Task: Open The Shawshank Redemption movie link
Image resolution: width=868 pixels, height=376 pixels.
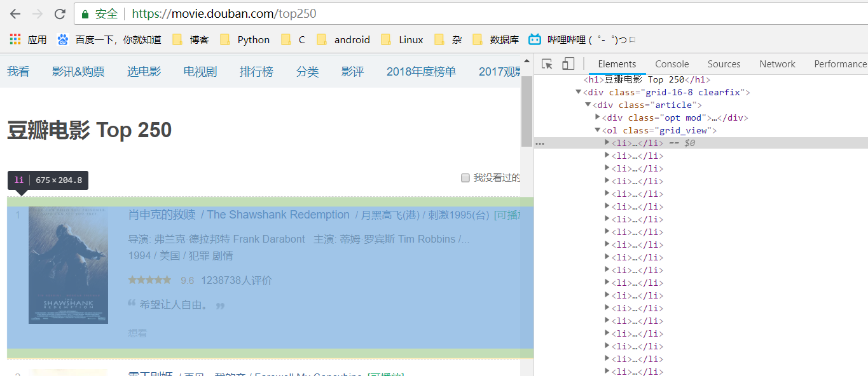Action: [277, 214]
